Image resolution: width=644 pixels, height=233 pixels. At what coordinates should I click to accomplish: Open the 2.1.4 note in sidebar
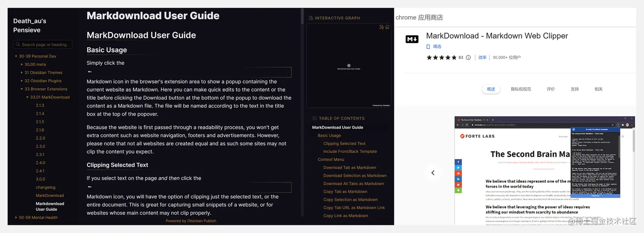(x=40, y=114)
